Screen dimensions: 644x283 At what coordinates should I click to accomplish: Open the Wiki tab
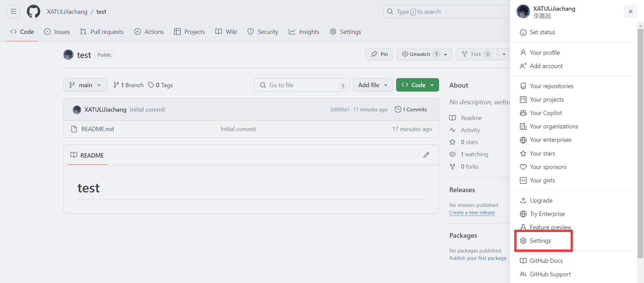(226, 32)
